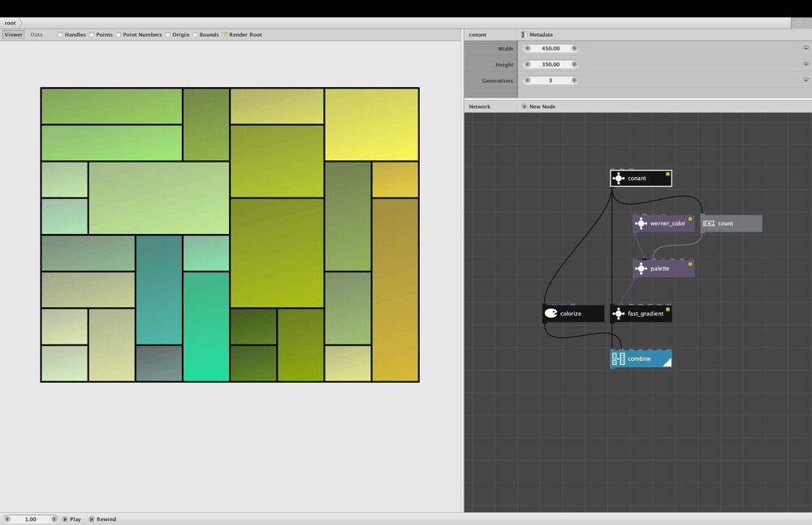Increase frame number with right arrow
The width and height of the screenshot is (812, 525).
click(54, 518)
